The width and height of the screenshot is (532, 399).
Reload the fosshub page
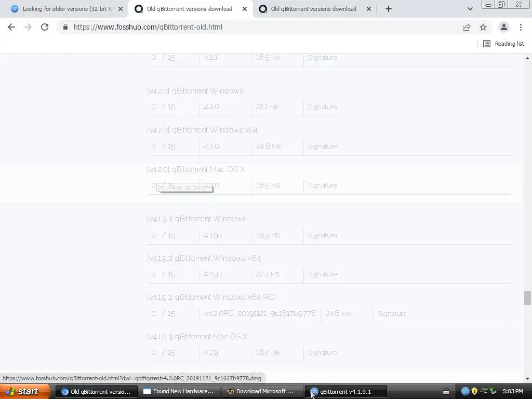[x=45, y=27]
